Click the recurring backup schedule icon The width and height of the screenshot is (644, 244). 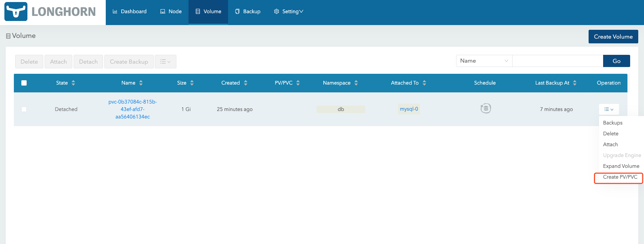point(486,108)
